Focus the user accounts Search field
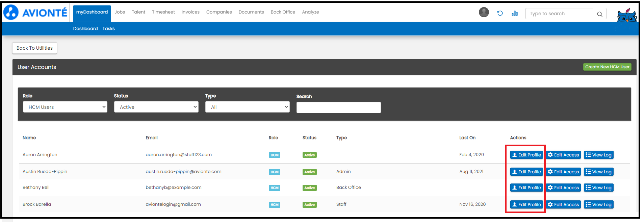The width and height of the screenshot is (644, 222). click(x=338, y=107)
